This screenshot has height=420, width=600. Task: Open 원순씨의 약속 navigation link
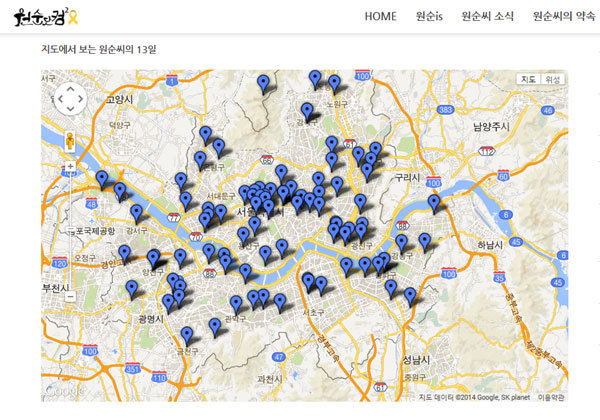click(565, 17)
